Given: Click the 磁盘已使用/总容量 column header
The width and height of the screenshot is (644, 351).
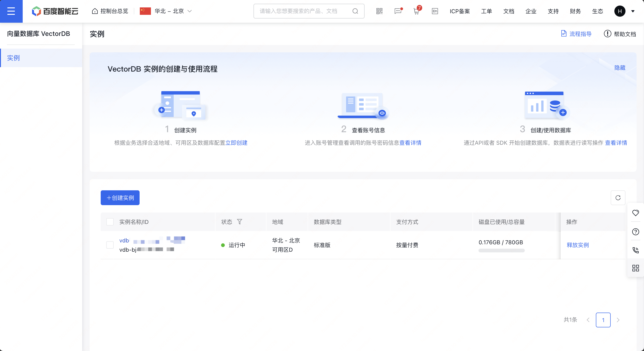Looking at the screenshot, I should point(501,222).
